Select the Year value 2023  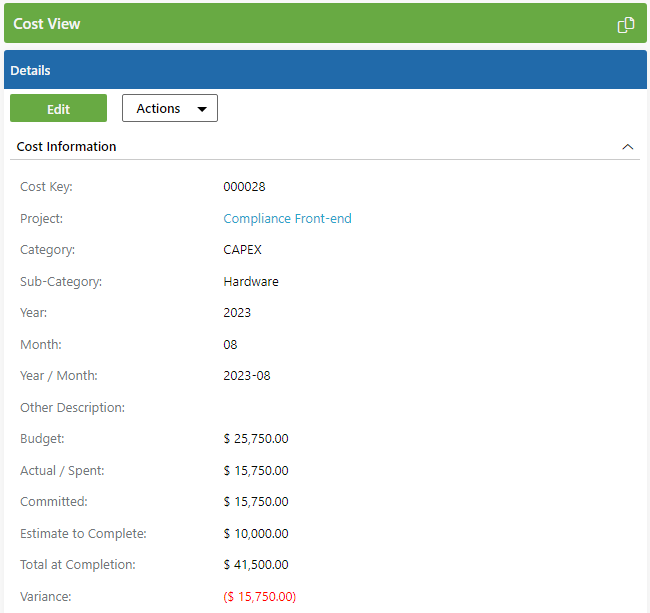(237, 313)
